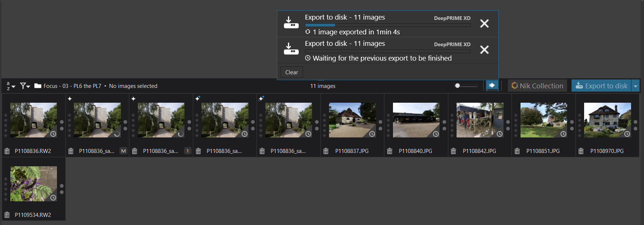Toggle the upper pick dot for P1108836.RW2
Image resolution: width=644 pixels, height=225 pixels.
coord(62,122)
